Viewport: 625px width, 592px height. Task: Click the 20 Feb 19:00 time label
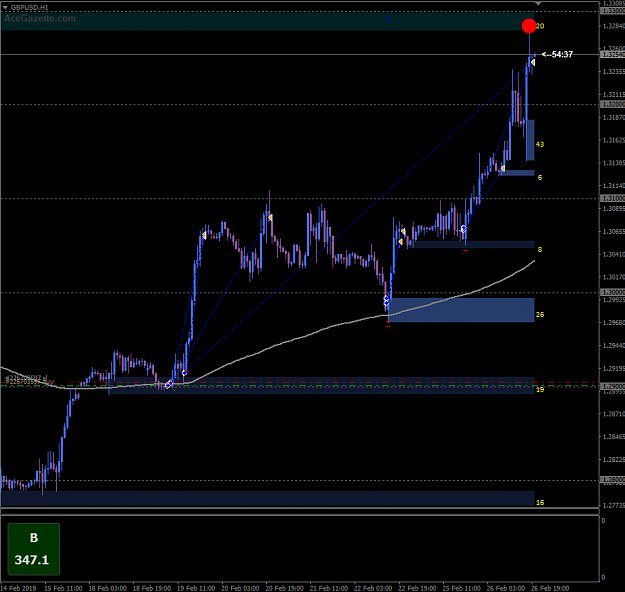[284, 588]
